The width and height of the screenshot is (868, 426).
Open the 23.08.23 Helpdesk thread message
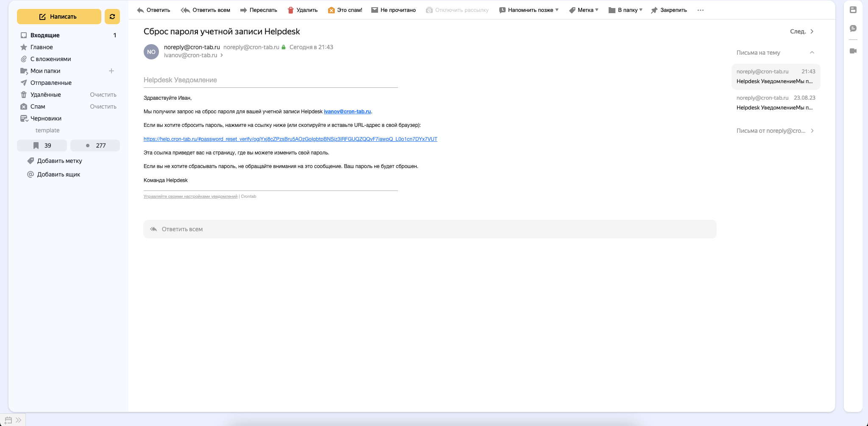[776, 103]
